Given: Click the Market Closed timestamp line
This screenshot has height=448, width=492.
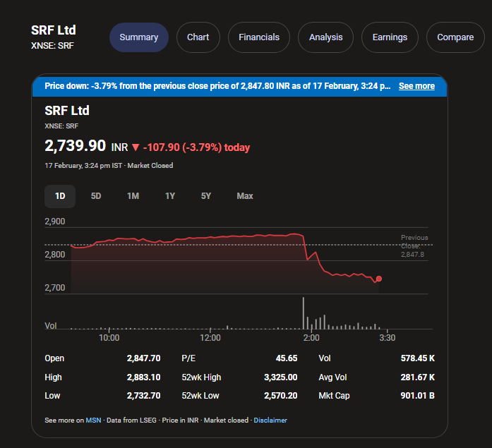Looking at the screenshot, I should (x=109, y=166).
